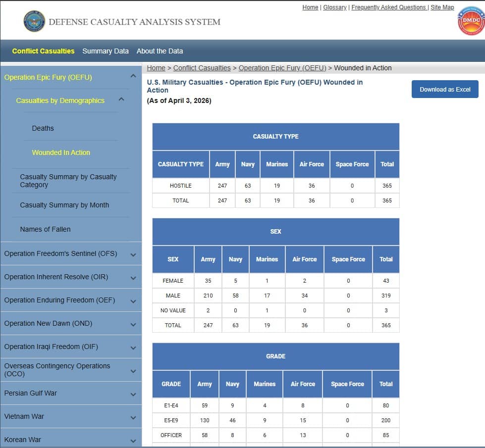Viewport: 485px width, 448px height.
Task: Click Home in the breadcrumb trail
Action: 156,68
